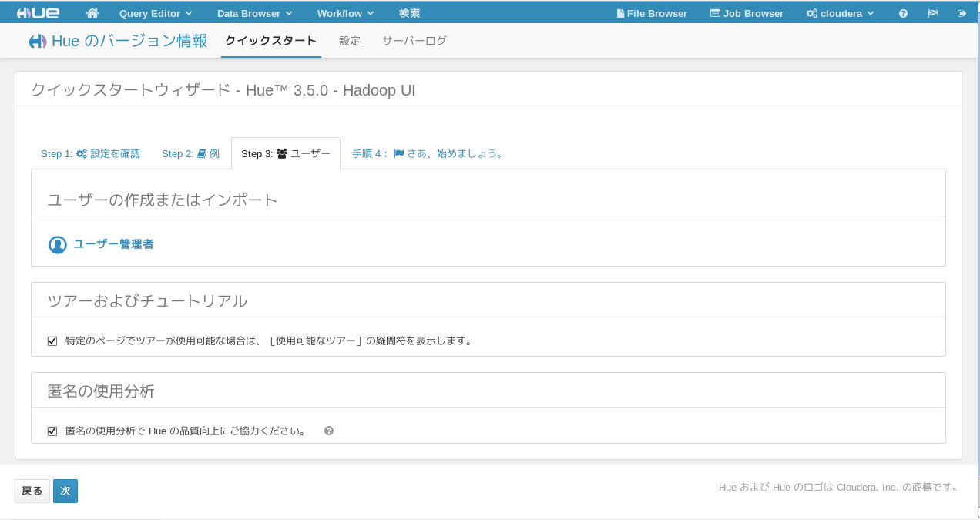Open the Data Browser dropdown menu
Image resolution: width=980 pixels, height=520 pixels.
point(255,13)
